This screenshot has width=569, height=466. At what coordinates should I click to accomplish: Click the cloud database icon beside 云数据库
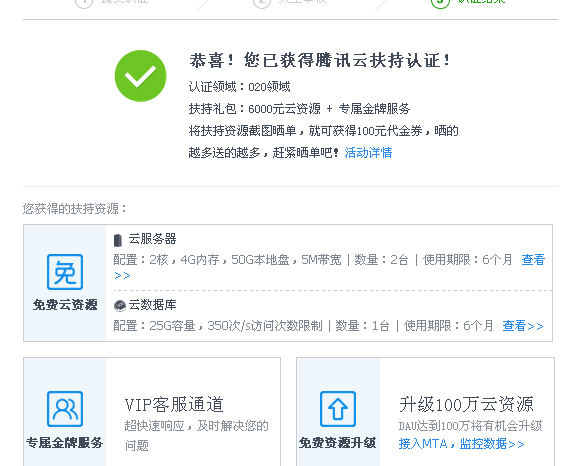[119, 306]
